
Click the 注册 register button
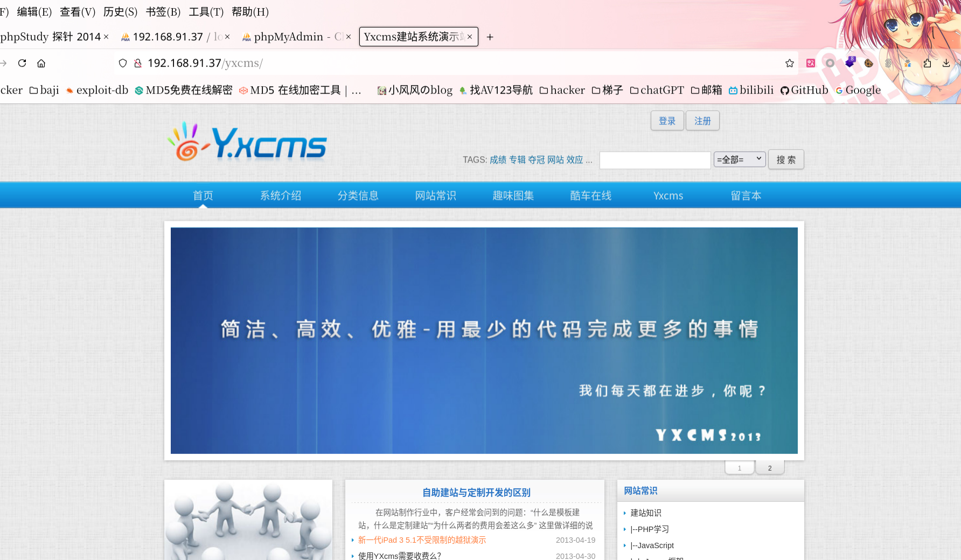[x=702, y=121]
